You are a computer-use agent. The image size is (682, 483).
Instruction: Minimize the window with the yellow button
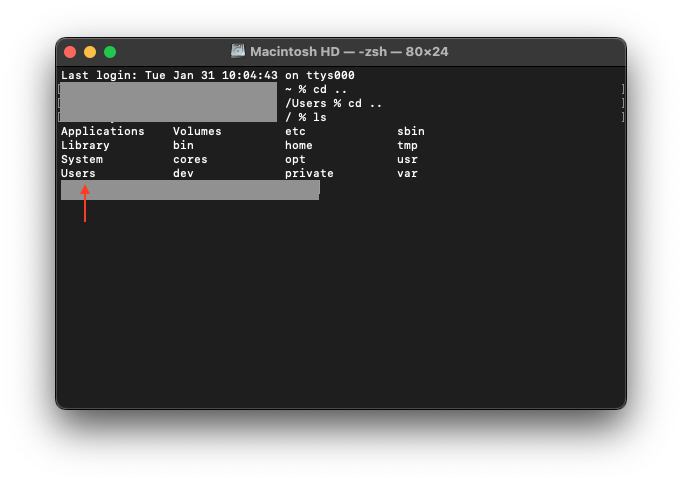[90, 52]
